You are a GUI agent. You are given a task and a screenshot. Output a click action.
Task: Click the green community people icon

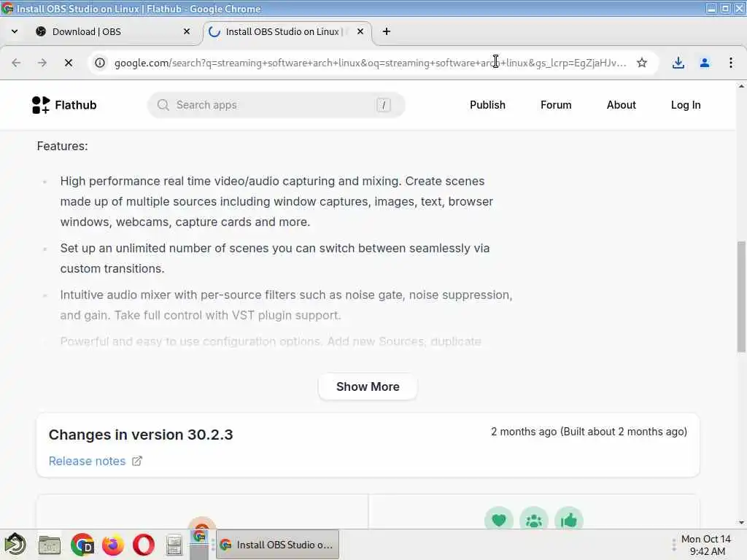533,519
